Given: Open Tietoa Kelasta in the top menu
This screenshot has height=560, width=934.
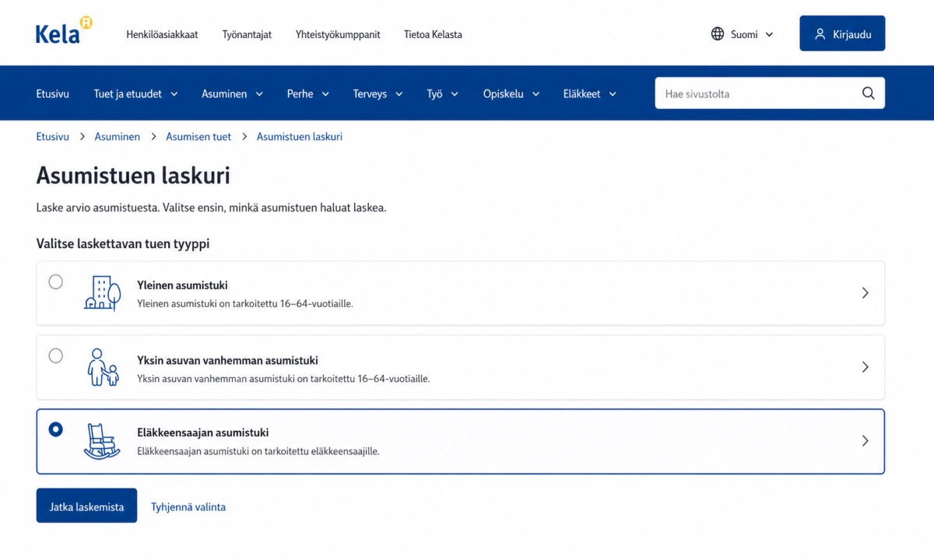Looking at the screenshot, I should (433, 34).
